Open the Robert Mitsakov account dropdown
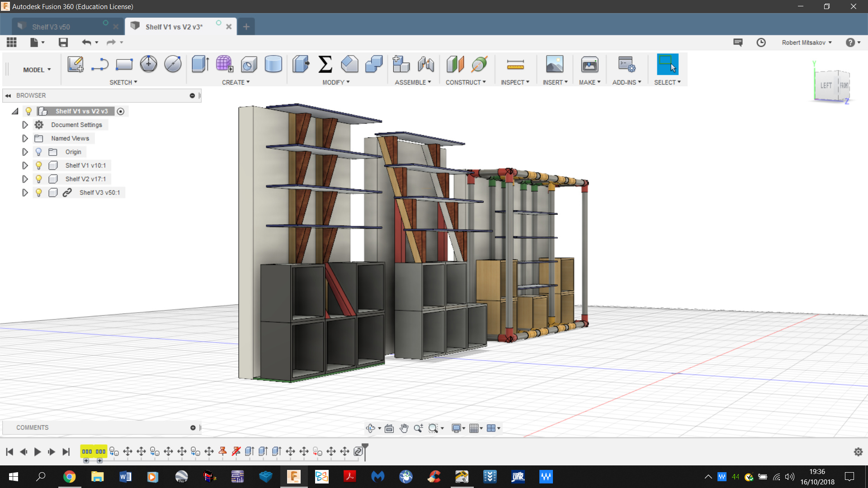 click(x=807, y=42)
